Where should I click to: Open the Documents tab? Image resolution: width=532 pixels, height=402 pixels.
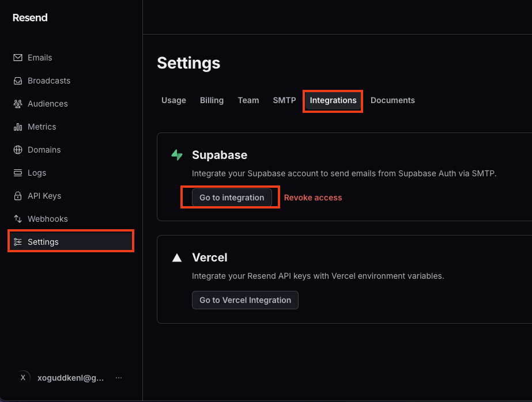393,100
